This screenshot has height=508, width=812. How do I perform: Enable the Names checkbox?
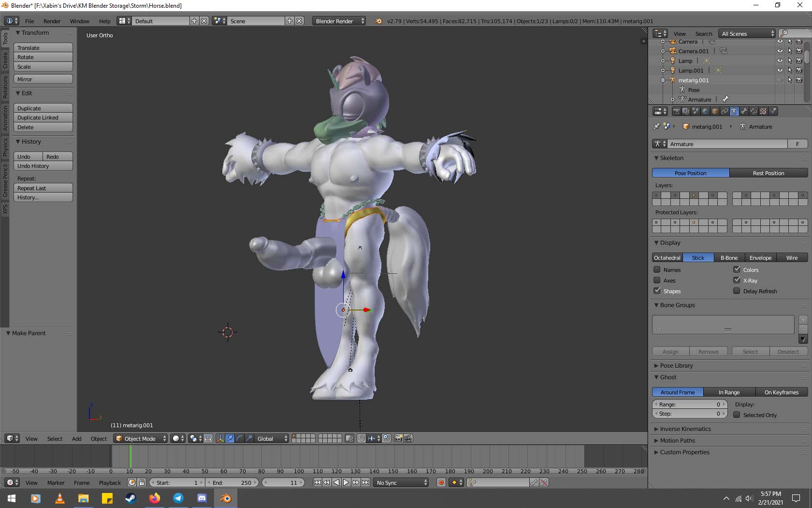pyautogui.click(x=657, y=270)
